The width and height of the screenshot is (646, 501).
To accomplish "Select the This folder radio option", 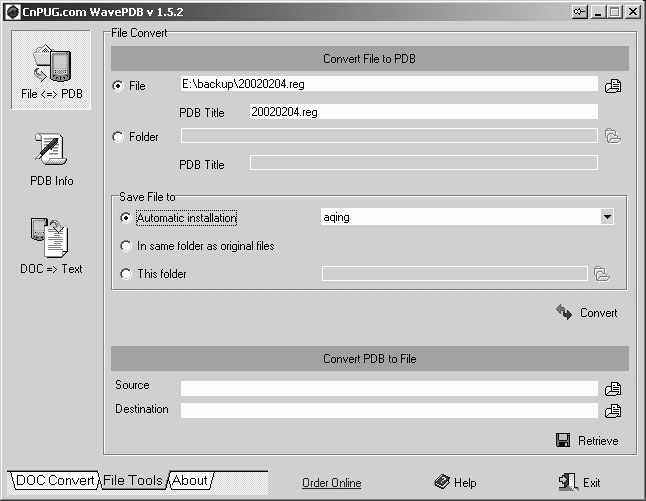I will coord(126,273).
